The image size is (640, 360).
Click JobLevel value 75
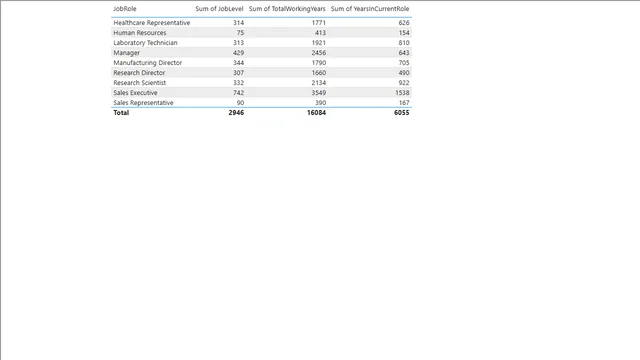coord(240,33)
